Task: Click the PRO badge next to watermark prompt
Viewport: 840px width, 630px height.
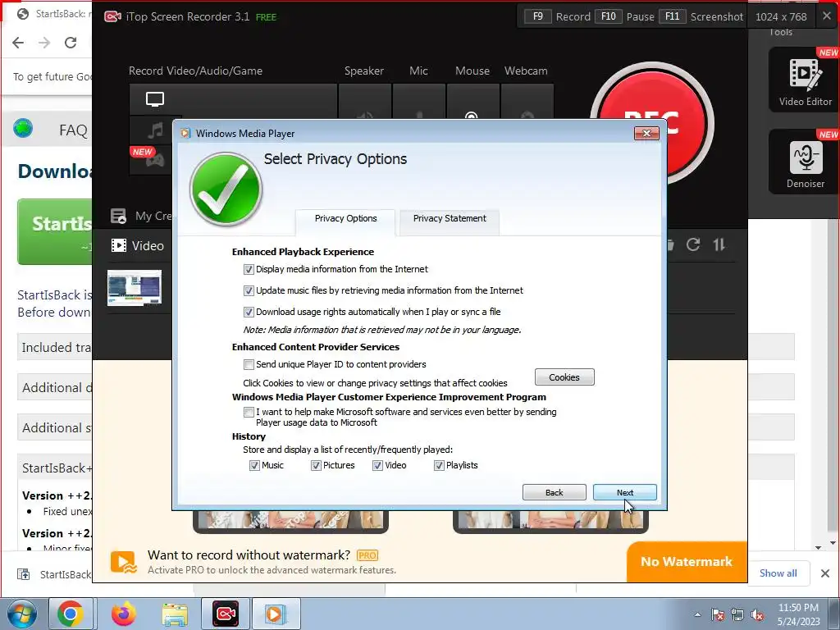Action: click(x=367, y=555)
